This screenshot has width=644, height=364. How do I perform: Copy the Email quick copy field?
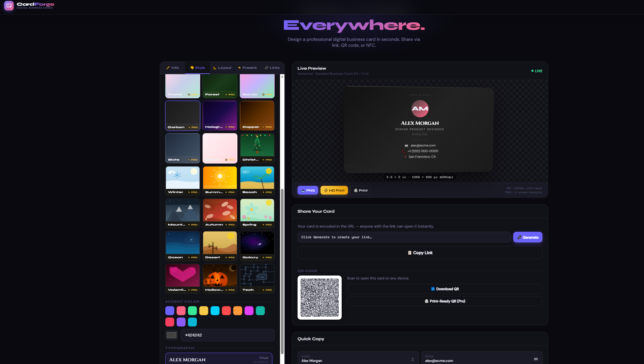click(482, 358)
